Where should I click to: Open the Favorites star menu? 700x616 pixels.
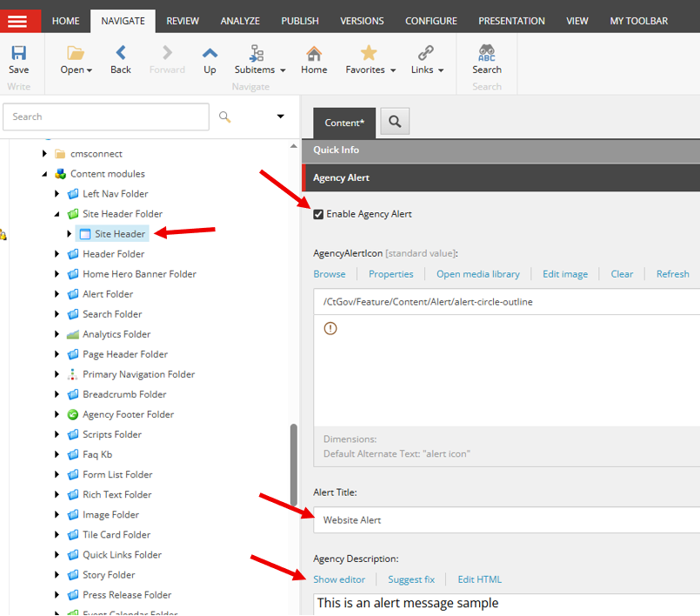[370, 54]
